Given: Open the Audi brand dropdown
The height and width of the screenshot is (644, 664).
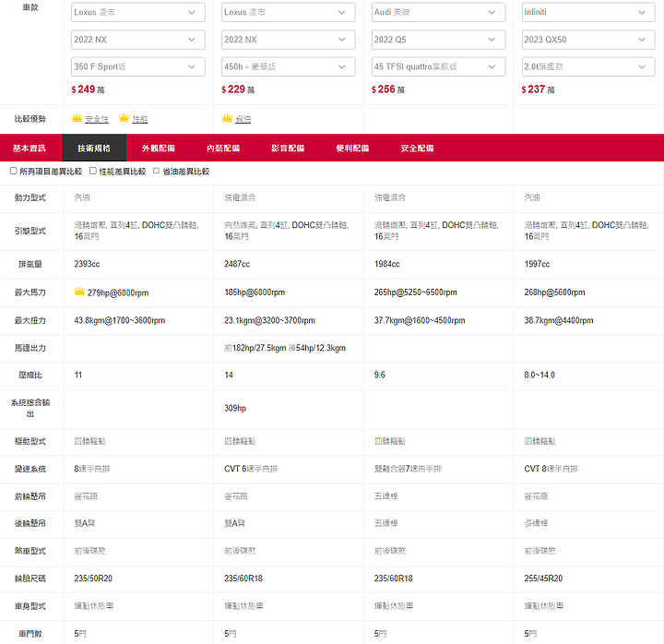Looking at the screenshot, I should [438, 12].
